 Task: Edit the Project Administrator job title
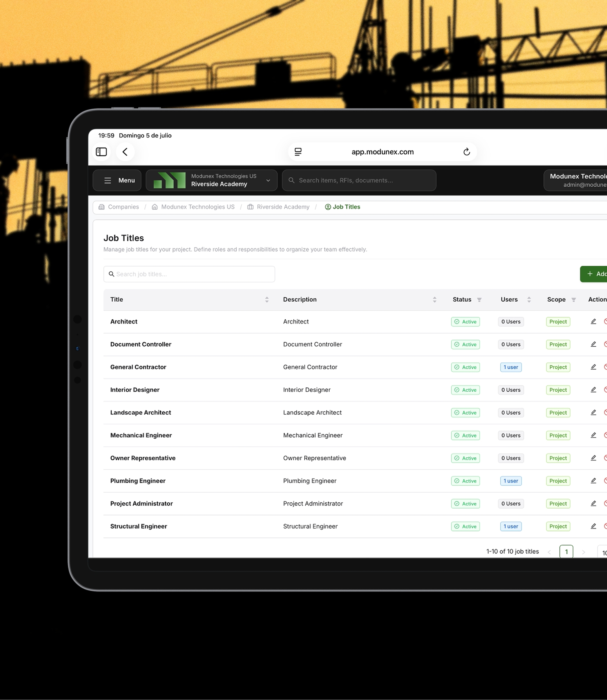pyautogui.click(x=594, y=503)
